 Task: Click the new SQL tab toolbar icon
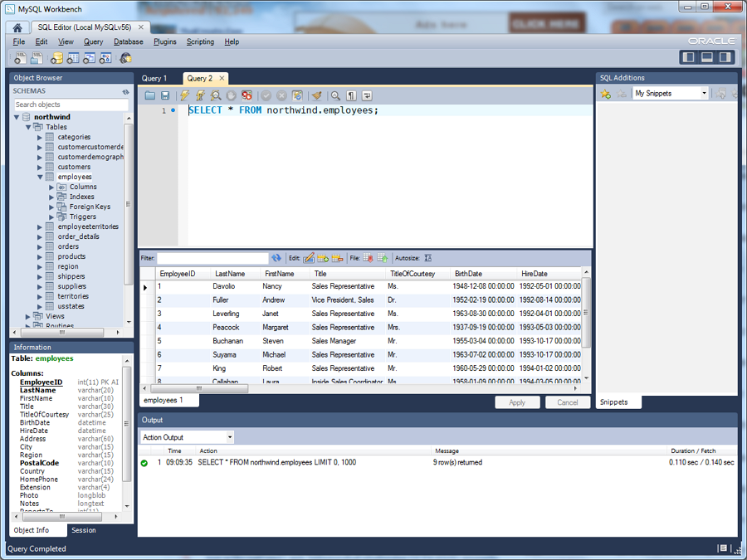tap(21, 58)
